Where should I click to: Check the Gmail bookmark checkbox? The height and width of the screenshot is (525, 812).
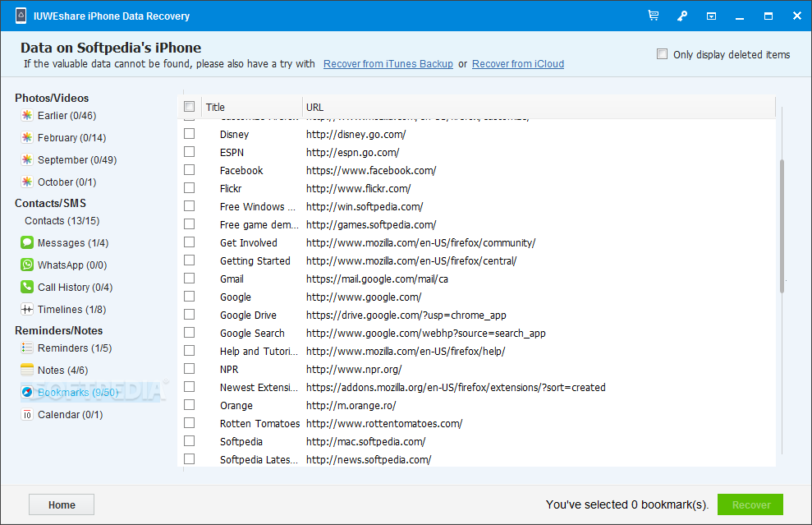[190, 279]
